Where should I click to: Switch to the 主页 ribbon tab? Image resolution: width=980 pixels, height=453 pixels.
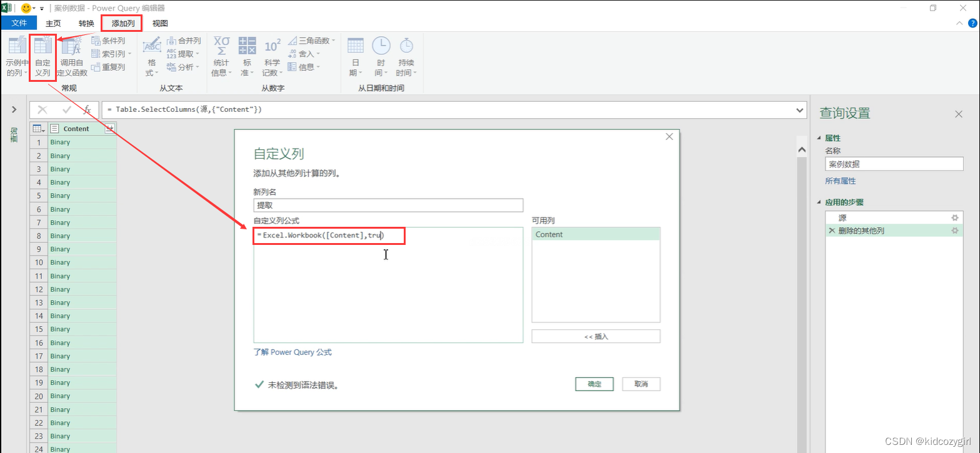[x=53, y=23]
